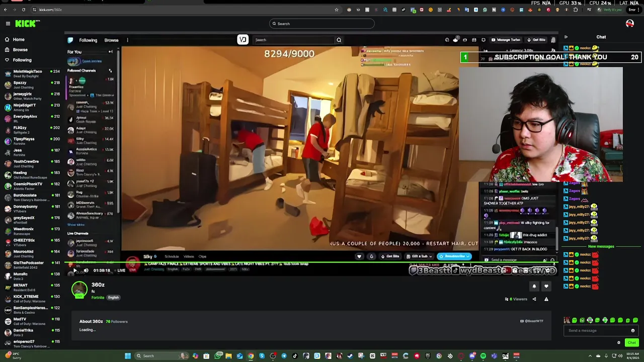Open Chrome from the taskbar
The image size is (644, 362).
[x=251, y=356]
